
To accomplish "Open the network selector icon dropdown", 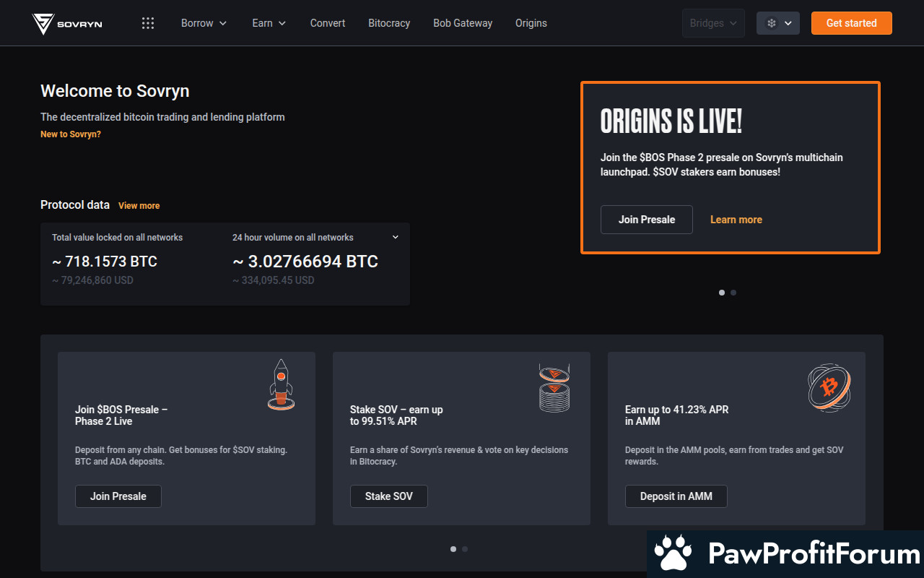I will pos(777,23).
